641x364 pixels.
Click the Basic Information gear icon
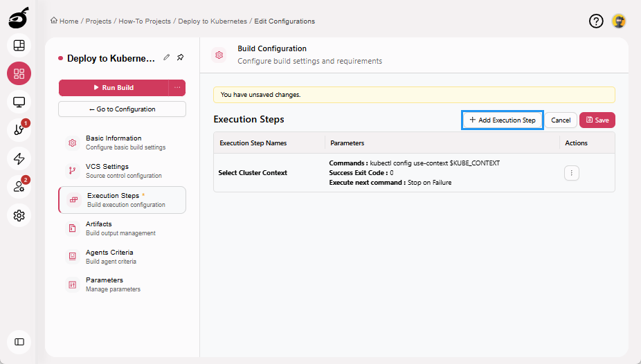coord(73,143)
